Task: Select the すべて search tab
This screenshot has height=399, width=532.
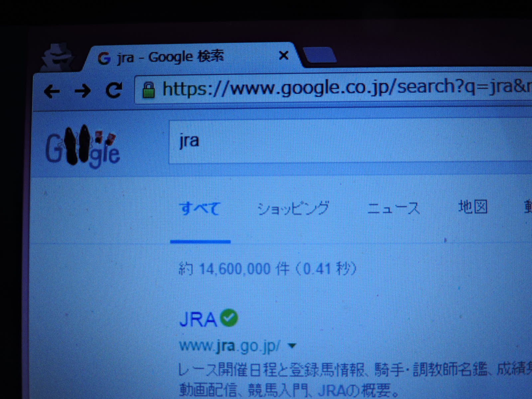Action: click(199, 209)
